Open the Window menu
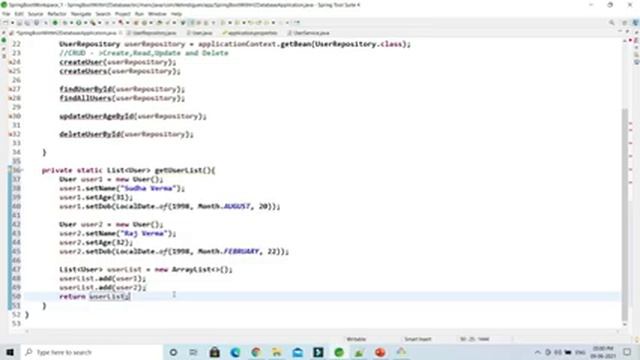 point(157,14)
